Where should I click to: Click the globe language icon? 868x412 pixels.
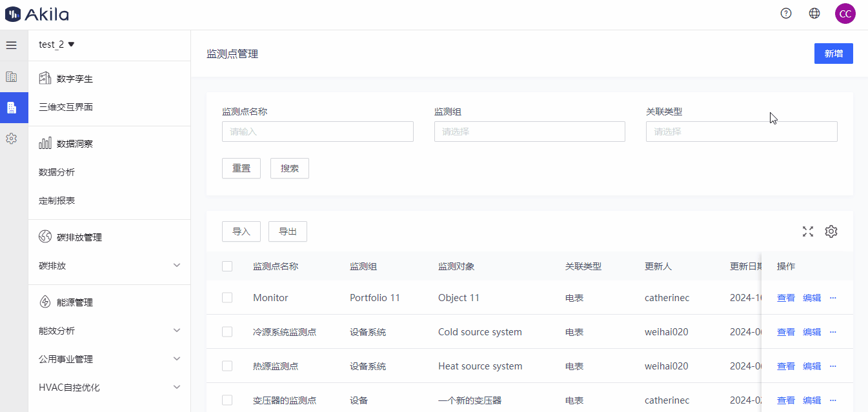point(814,14)
